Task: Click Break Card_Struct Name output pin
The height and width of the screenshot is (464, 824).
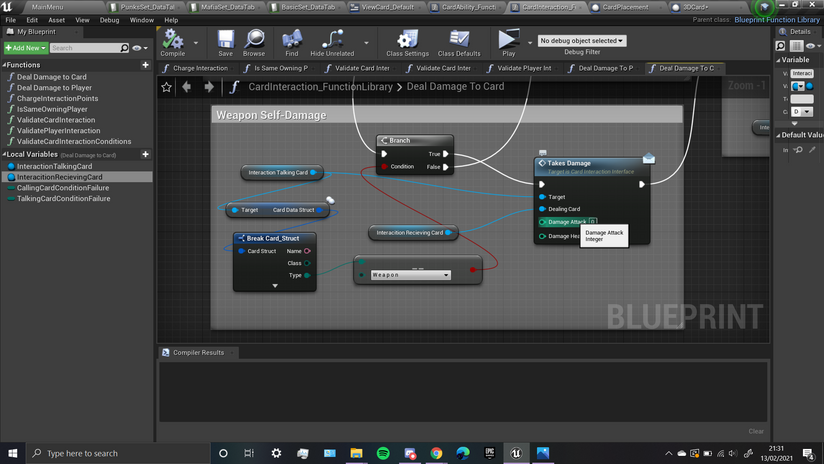Action: coord(307,251)
